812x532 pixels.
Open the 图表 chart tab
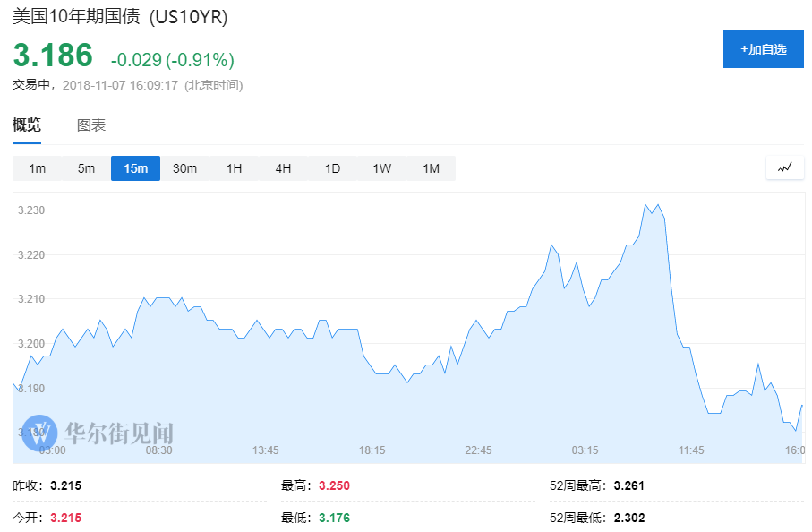pos(91,125)
